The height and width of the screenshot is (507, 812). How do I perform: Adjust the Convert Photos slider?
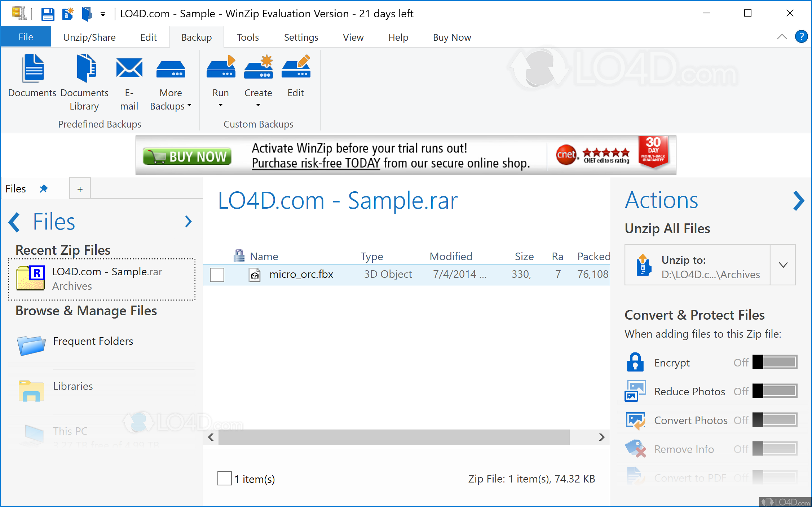click(774, 420)
